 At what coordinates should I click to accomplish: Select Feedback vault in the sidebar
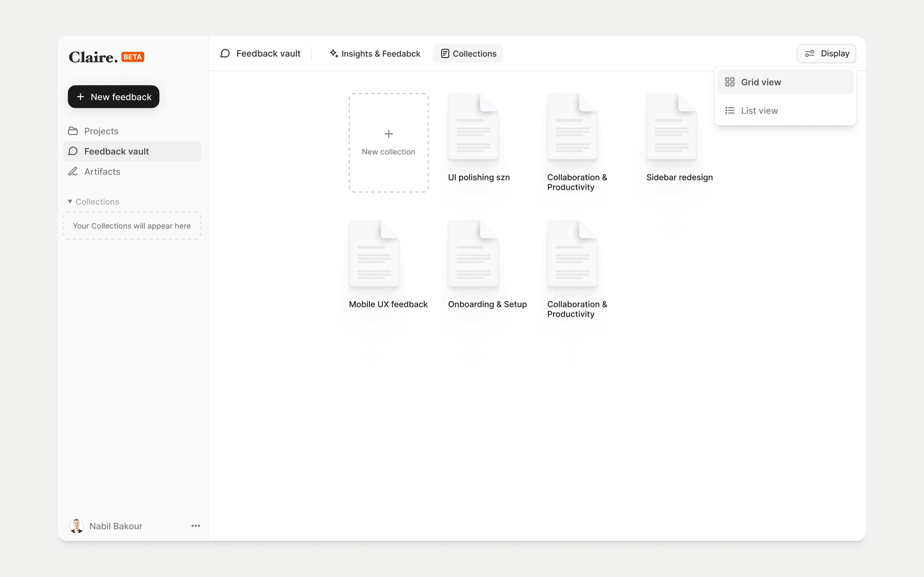pos(132,151)
